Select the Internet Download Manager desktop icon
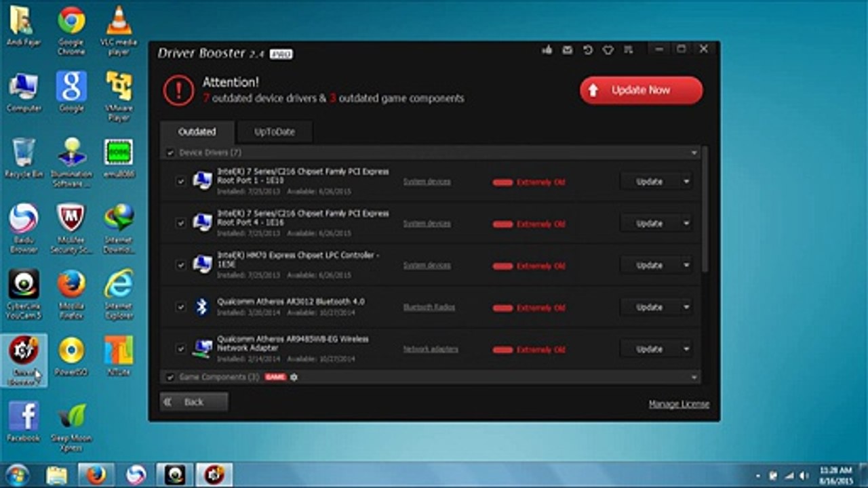The height and width of the screenshot is (488, 868). coord(119,228)
